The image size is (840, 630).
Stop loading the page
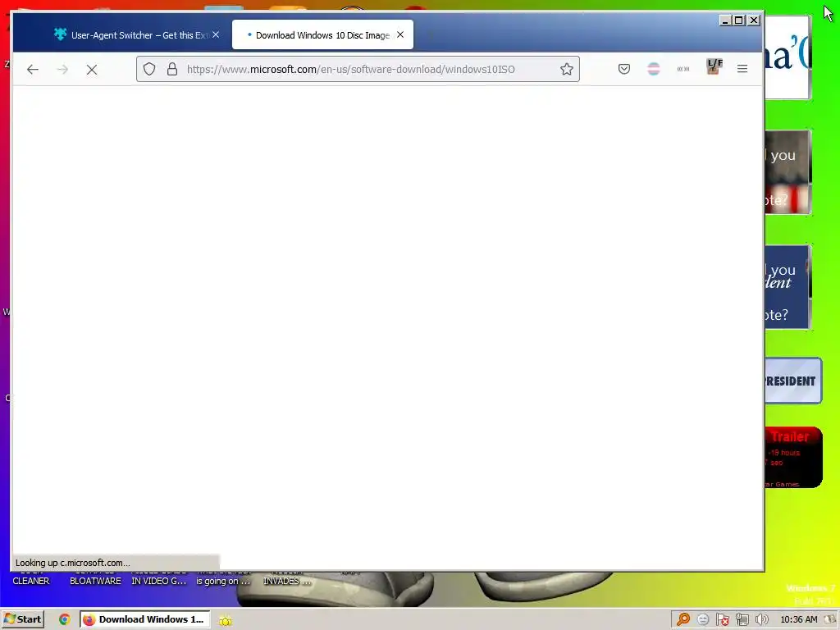pyautogui.click(x=92, y=69)
